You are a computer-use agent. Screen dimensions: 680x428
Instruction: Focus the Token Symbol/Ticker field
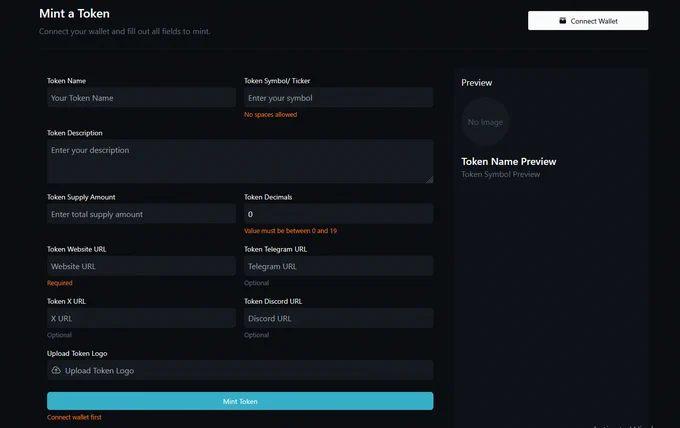click(338, 98)
